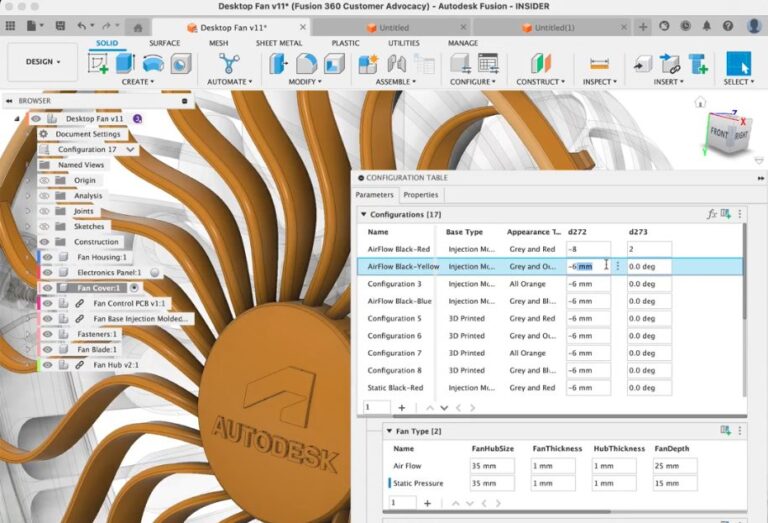Click the Create Sketch icon
768x523 pixels.
point(99,63)
